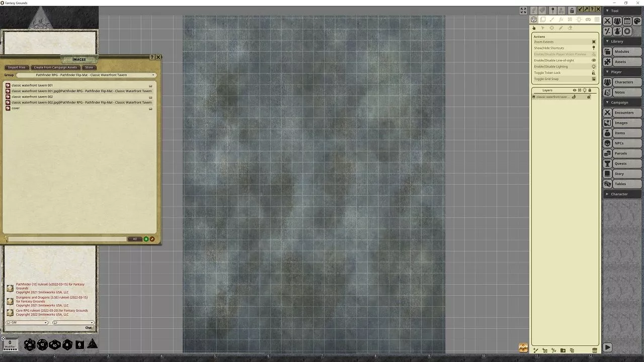
Task: Click trash icon in layers panel
Action: 595,350
